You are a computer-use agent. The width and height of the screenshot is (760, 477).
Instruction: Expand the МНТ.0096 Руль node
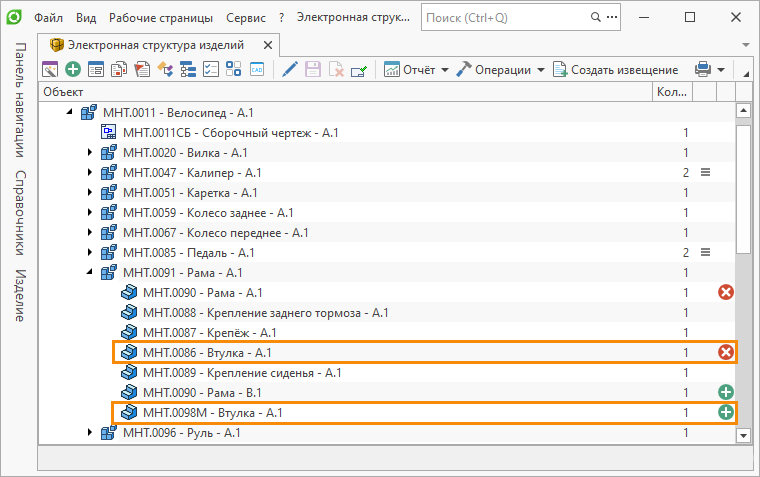(x=89, y=433)
